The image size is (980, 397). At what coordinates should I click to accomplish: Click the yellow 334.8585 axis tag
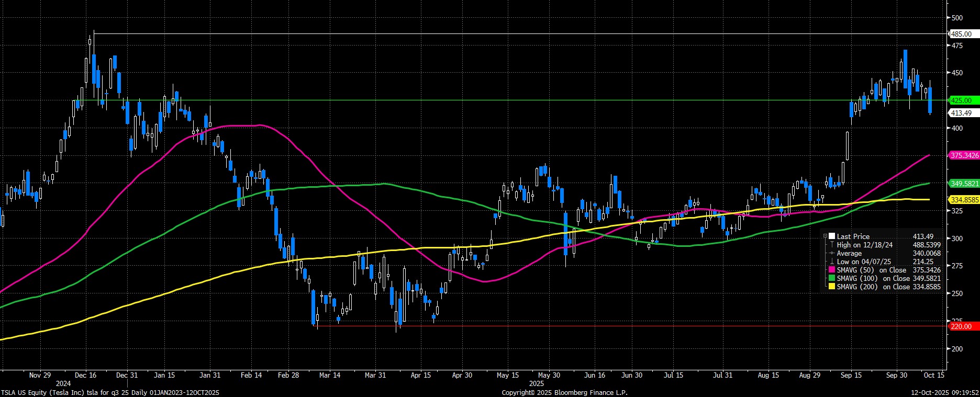(x=964, y=200)
